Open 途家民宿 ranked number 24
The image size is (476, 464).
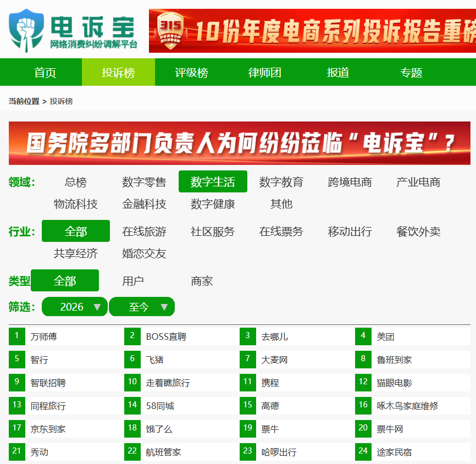394,452
